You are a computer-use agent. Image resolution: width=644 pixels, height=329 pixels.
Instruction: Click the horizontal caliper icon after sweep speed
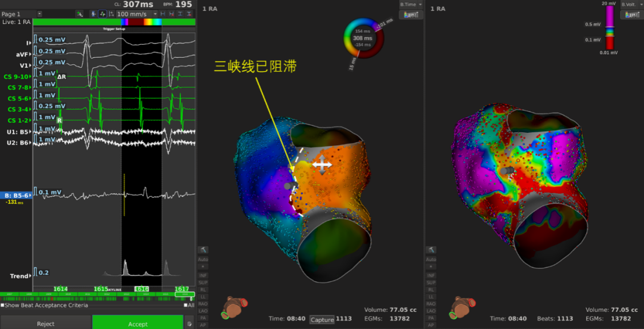pyautogui.click(x=163, y=14)
